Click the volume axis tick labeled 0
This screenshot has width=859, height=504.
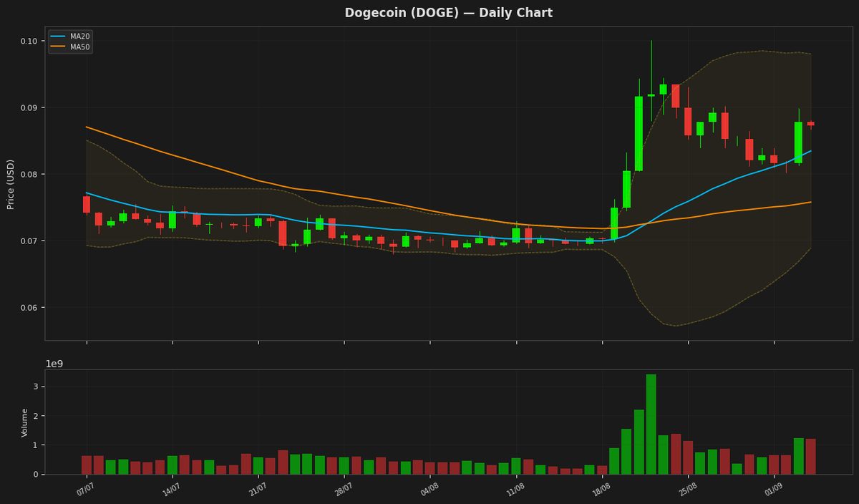[36, 474]
